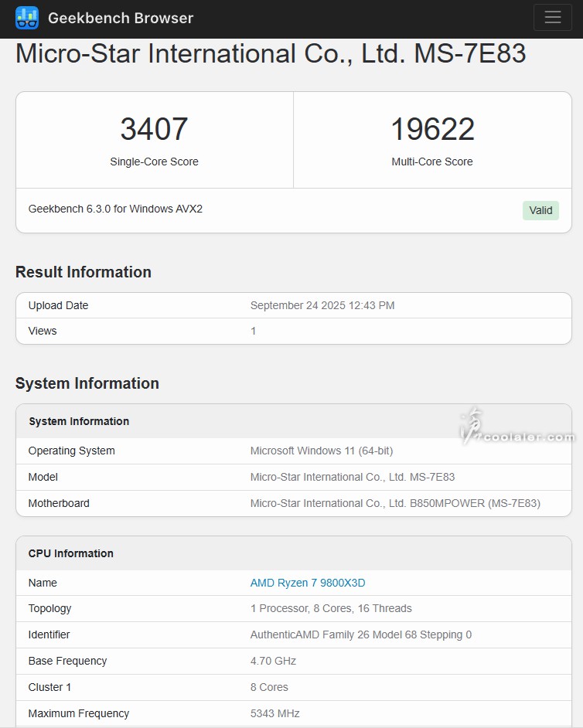Select AuthenticAMD Family 26 Model 68 value
The image size is (583, 728).
click(x=361, y=634)
